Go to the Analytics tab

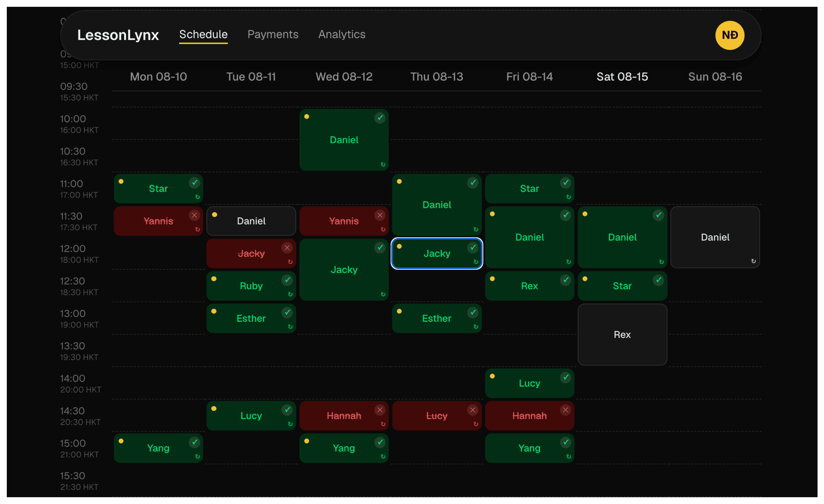click(x=342, y=34)
